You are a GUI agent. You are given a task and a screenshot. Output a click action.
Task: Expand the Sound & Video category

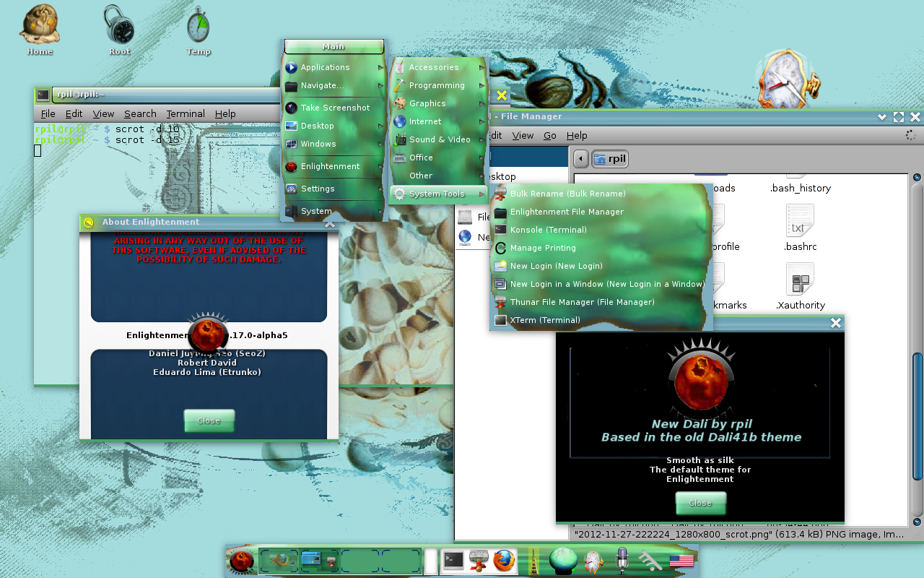pyautogui.click(x=438, y=139)
